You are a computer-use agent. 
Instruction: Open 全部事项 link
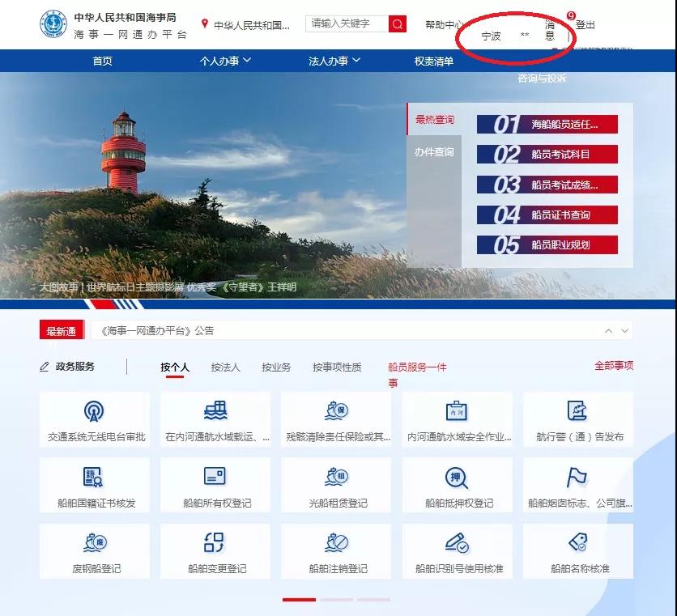pos(614,366)
